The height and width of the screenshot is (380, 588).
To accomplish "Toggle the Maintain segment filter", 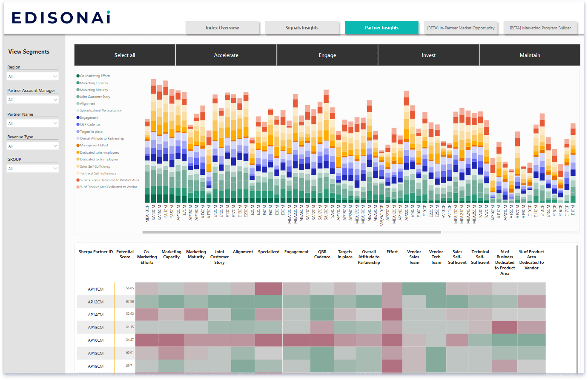I will (530, 55).
